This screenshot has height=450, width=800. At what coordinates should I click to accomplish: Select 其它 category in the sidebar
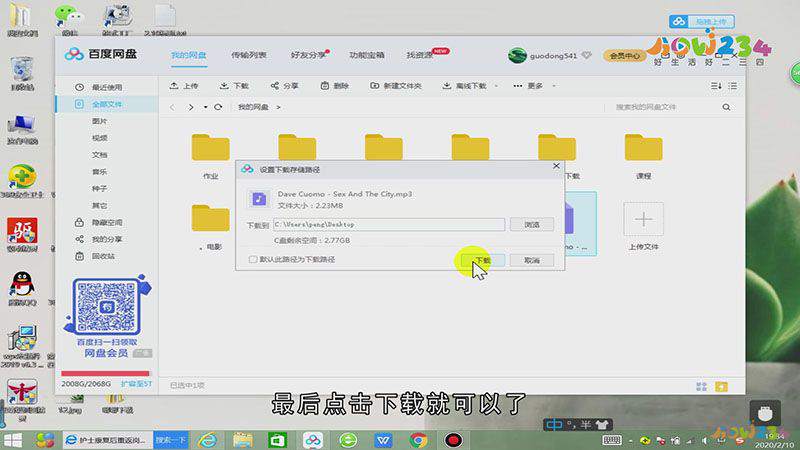pyautogui.click(x=99, y=205)
